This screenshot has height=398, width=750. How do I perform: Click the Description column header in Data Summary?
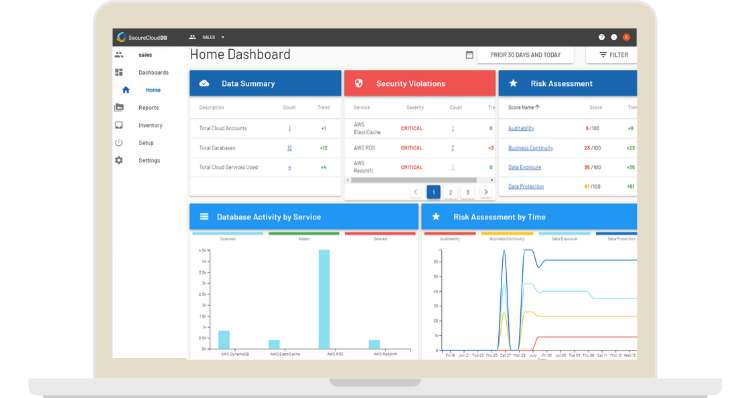(x=211, y=108)
